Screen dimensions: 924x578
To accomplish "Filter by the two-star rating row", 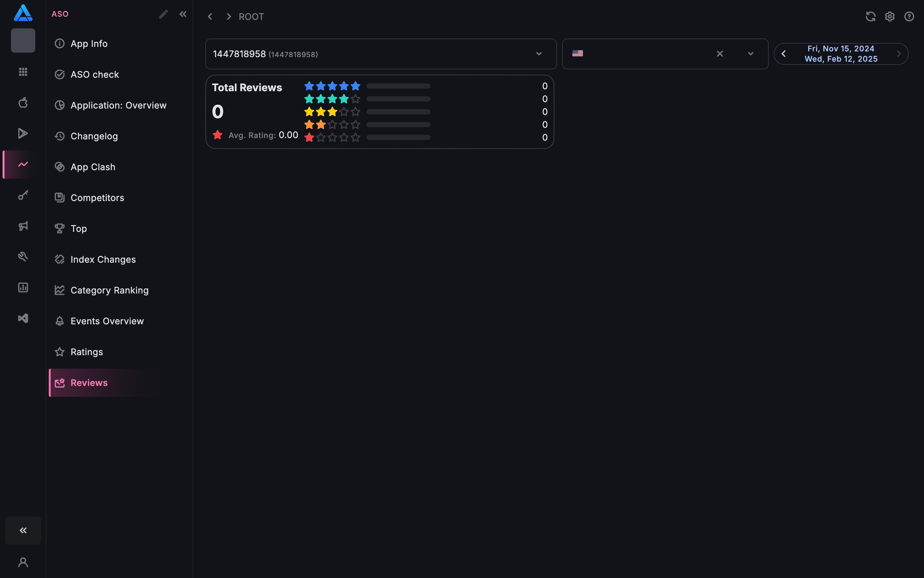I will [x=426, y=125].
